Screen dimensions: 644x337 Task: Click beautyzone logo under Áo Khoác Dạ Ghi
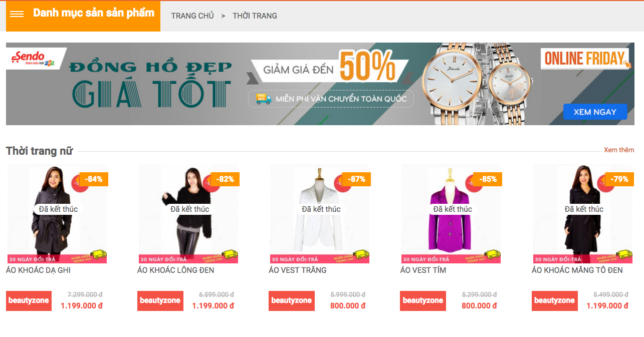pyautogui.click(x=29, y=301)
